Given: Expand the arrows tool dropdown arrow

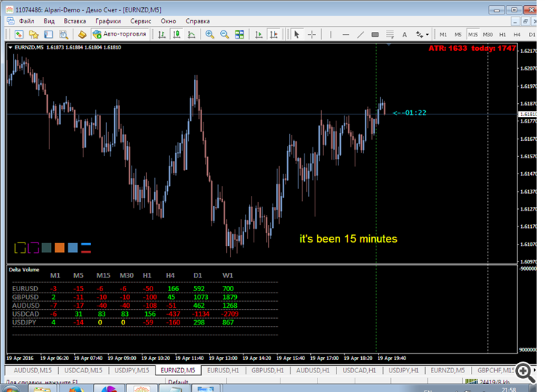Looking at the screenshot, I should (427, 35).
